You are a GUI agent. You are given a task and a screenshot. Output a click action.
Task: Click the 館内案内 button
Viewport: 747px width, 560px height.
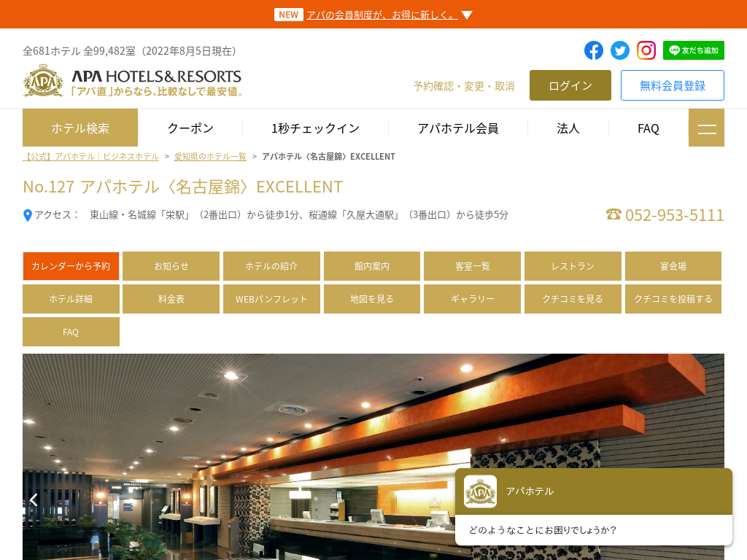pyautogui.click(x=372, y=266)
